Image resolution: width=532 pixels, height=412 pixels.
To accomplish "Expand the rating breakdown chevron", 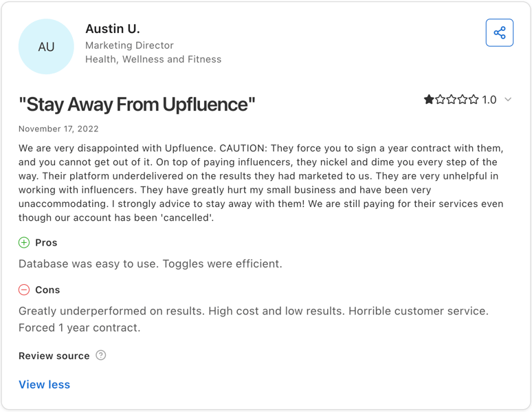I will pos(508,100).
